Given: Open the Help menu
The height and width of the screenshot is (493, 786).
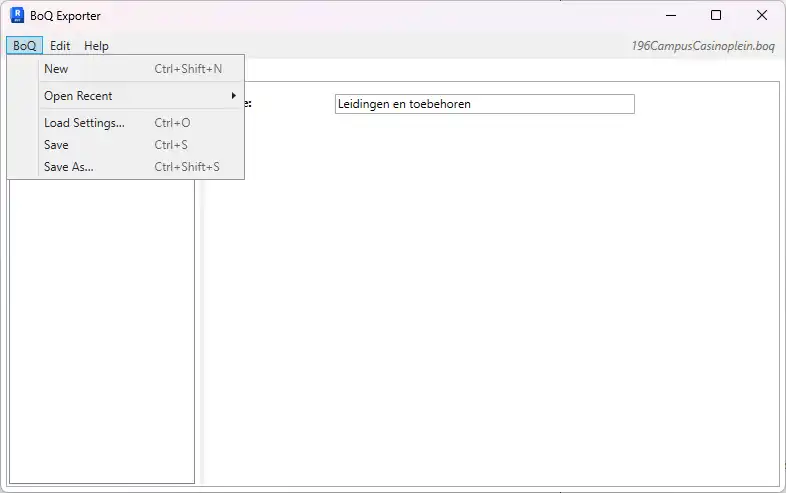Looking at the screenshot, I should pyautogui.click(x=96, y=46).
